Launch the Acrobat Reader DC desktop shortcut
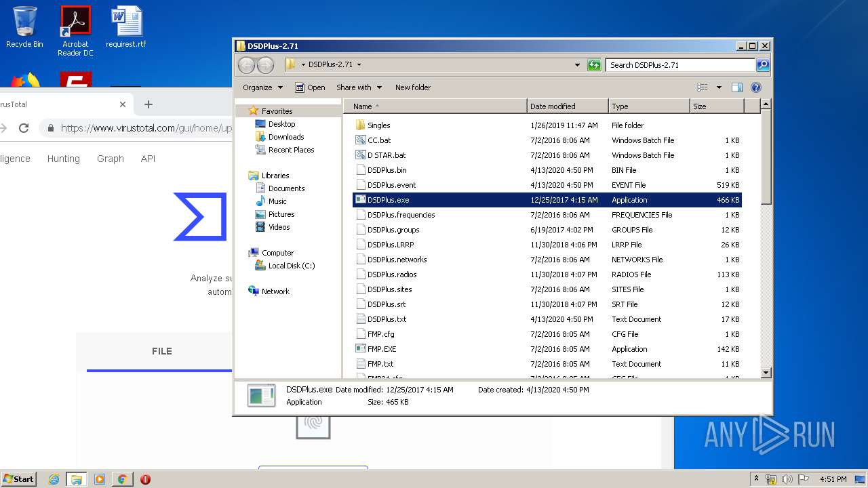 (75, 31)
